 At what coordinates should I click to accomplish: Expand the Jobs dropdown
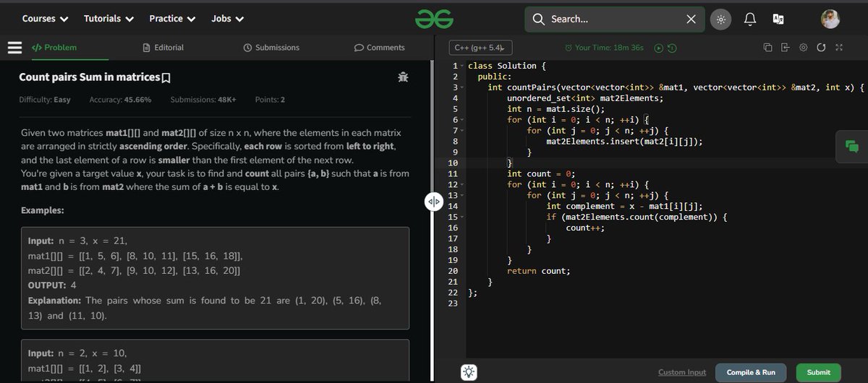(x=228, y=19)
